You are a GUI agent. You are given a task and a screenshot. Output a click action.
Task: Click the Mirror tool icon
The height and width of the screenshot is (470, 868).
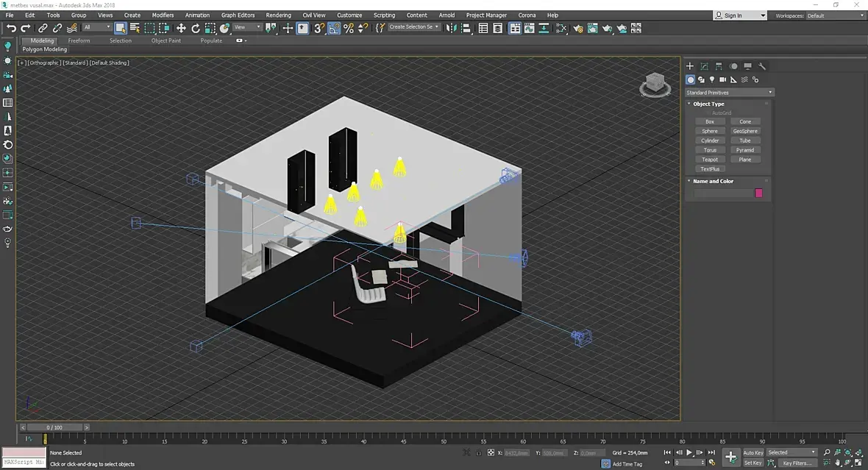click(452, 28)
